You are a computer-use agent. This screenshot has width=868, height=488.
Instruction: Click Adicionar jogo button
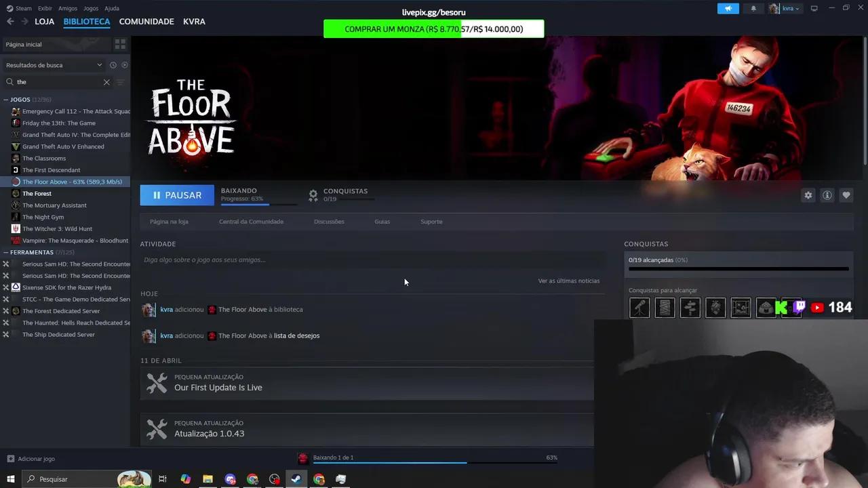click(31, 459)
